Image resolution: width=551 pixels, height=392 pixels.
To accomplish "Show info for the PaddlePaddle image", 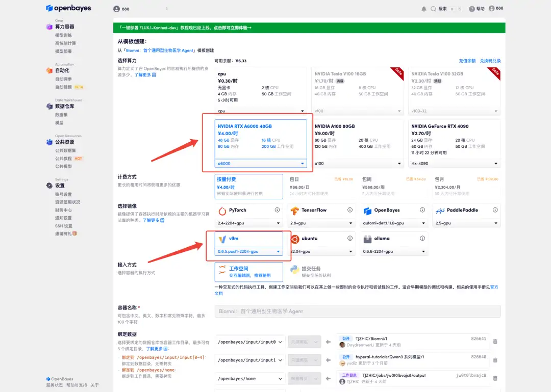I will point(495,210).
